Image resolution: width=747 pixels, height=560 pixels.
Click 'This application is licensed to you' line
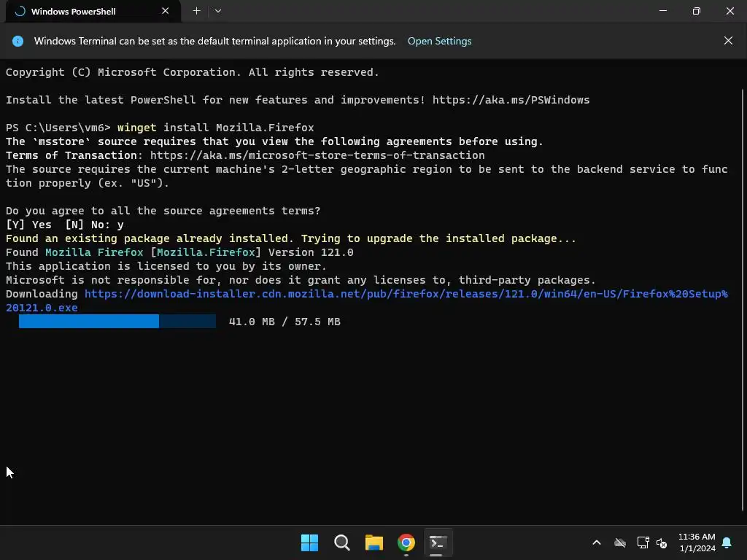coord(166,266)
